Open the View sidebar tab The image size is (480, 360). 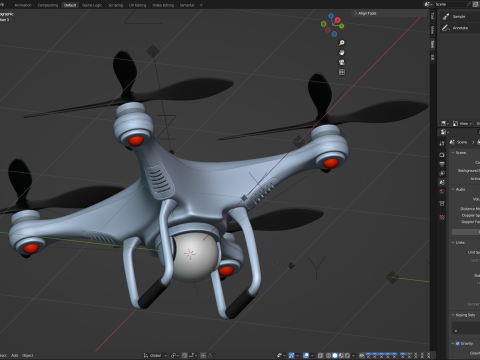(432, 30)
